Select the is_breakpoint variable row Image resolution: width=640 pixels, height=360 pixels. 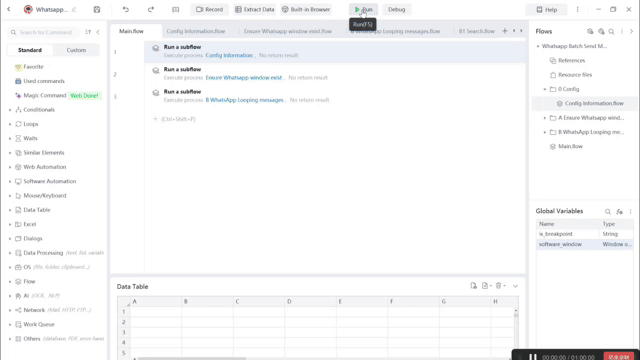click(584, 234)
